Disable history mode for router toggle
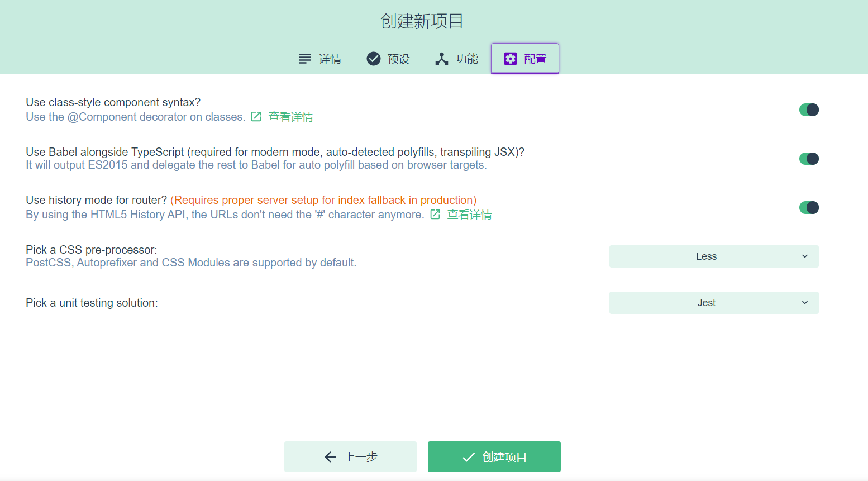Image resolution: width=868 pixels, height=481 pixels. click(x=809, y=207)
